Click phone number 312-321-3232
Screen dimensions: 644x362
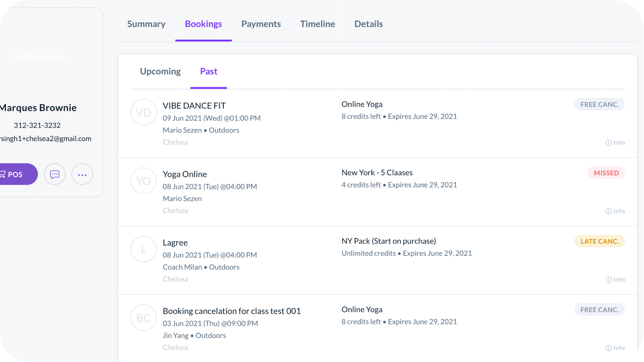(x=37, y=125)
